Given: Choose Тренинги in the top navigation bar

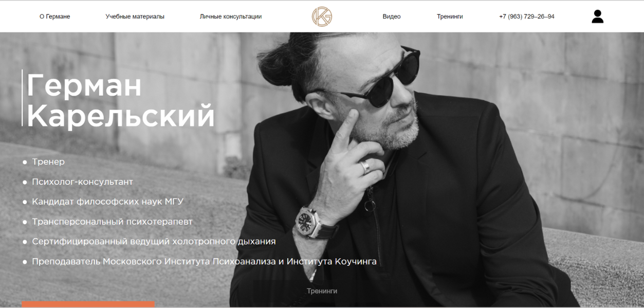Looking at the screenshot, I should [x=450, y=16].
